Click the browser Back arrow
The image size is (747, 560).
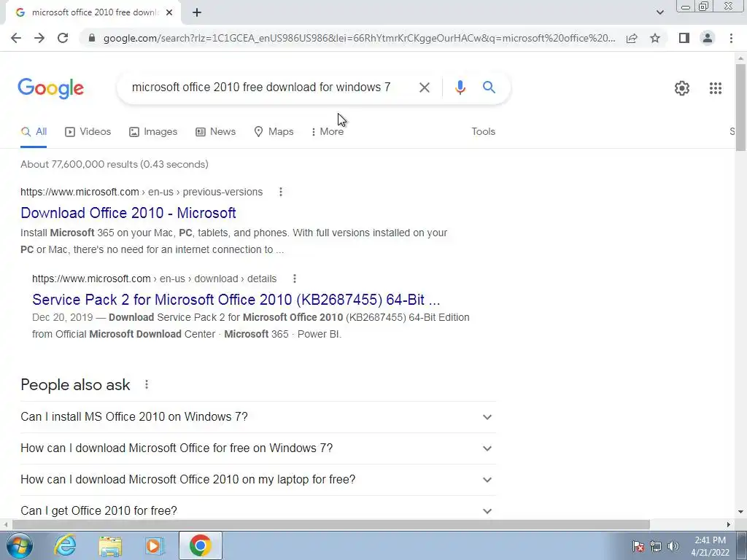(x=16, y=38)
